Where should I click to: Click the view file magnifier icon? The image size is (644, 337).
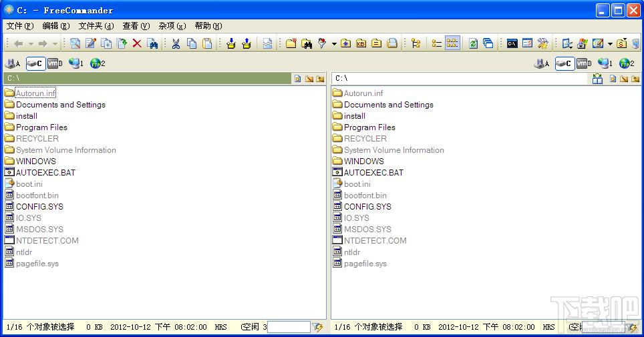tap(75, 43)
